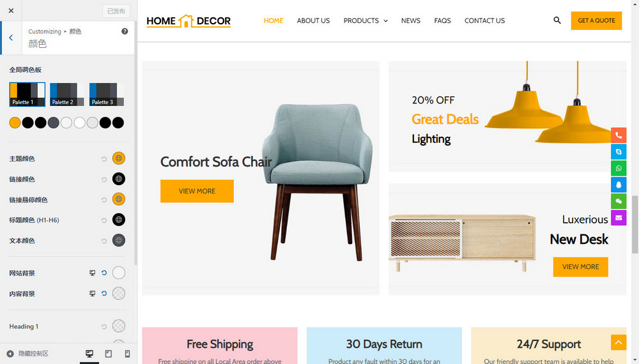Open the CONTACT US menu item
Viewport: 639px width, 364px height.
click(484, 20)
